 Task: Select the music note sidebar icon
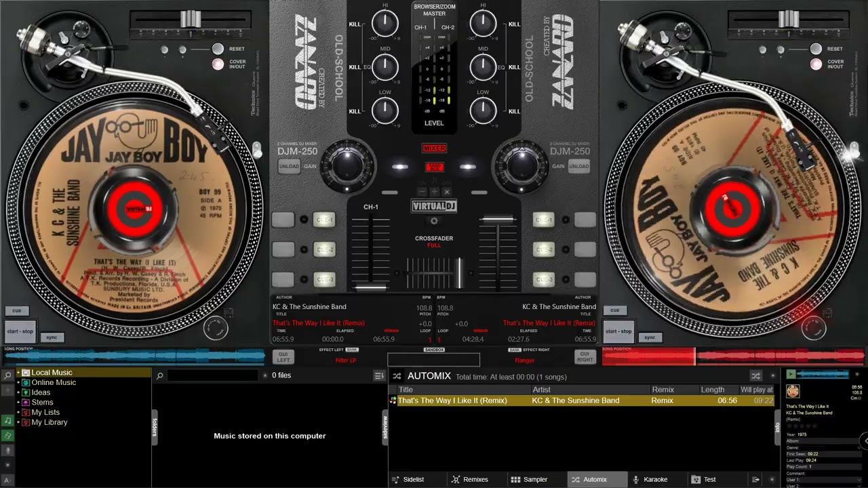click(7, 420)
